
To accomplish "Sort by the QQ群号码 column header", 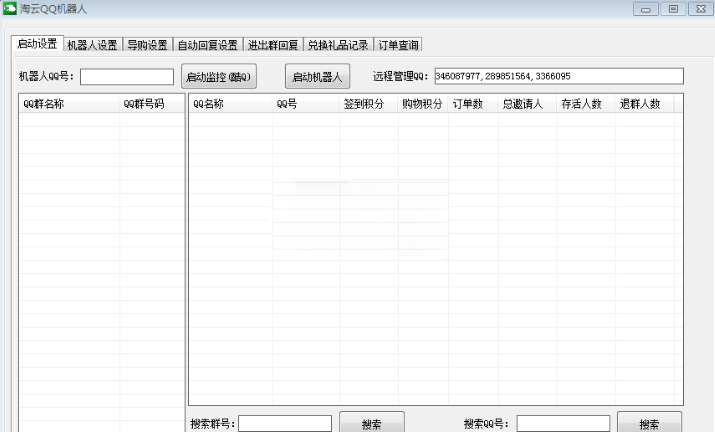I will point(152,104).
